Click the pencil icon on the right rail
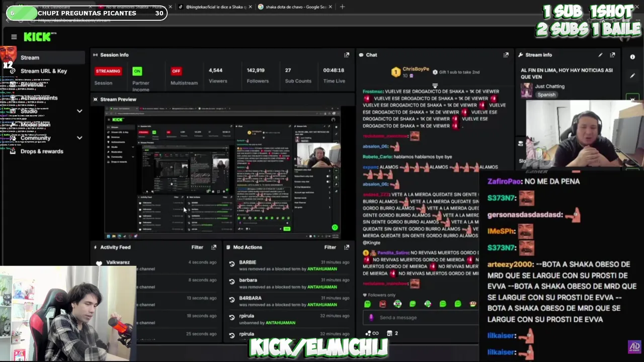Image resolution: width=644 pixels, height=362 pixels. tap(632, 76)
